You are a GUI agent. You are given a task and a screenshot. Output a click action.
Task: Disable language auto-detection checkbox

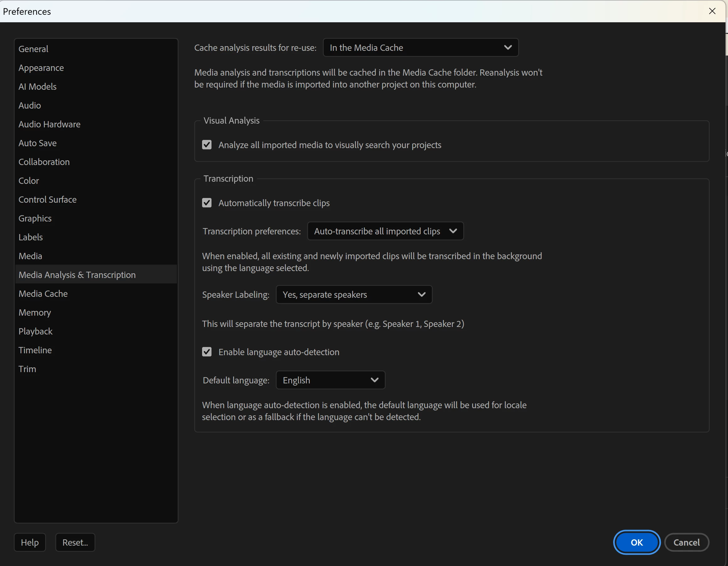click(207, 352)
